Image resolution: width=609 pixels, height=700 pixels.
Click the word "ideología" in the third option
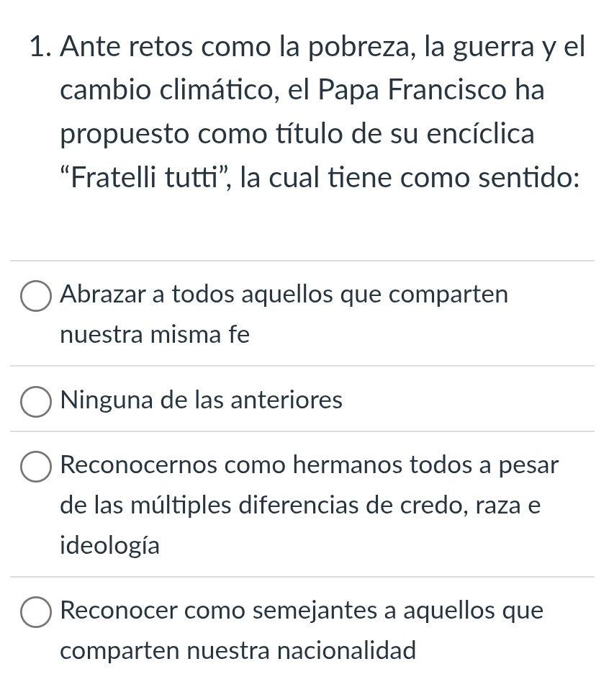click(110, 545)
